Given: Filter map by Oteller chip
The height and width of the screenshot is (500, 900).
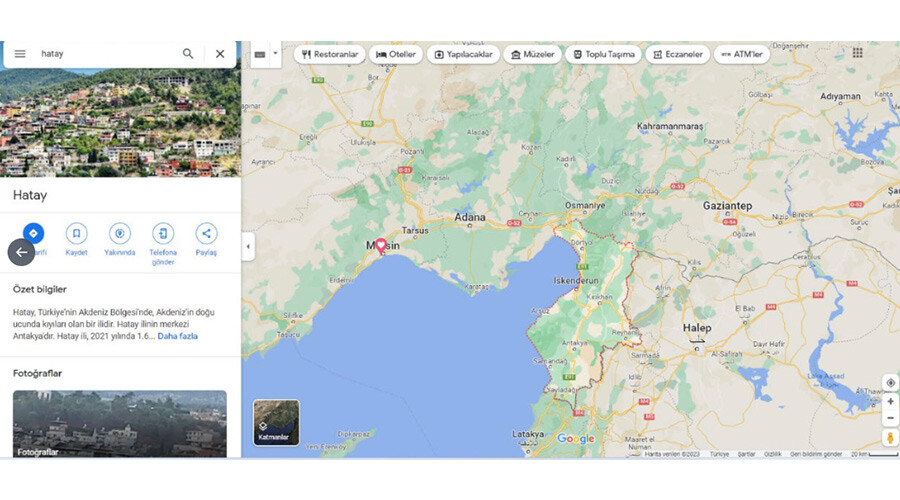Looking at the screenshot, I should pos(395,55).
